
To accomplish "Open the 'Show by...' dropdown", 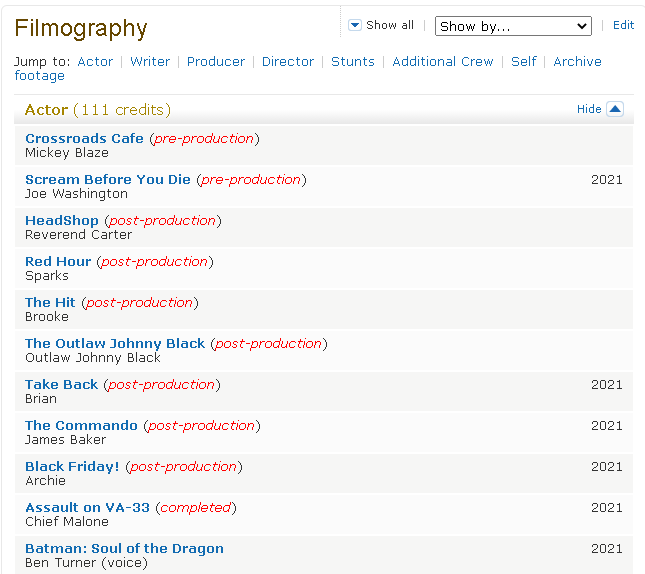I will click(513, 25).
